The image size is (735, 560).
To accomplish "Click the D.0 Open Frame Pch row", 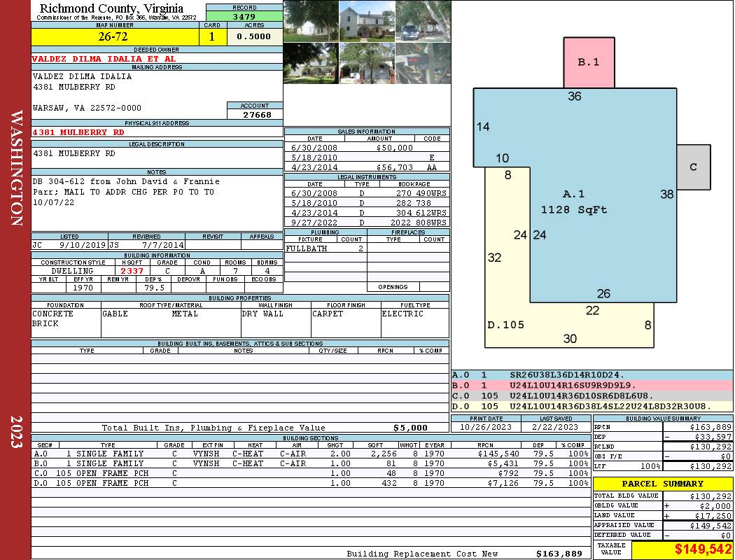I will 310,483.
